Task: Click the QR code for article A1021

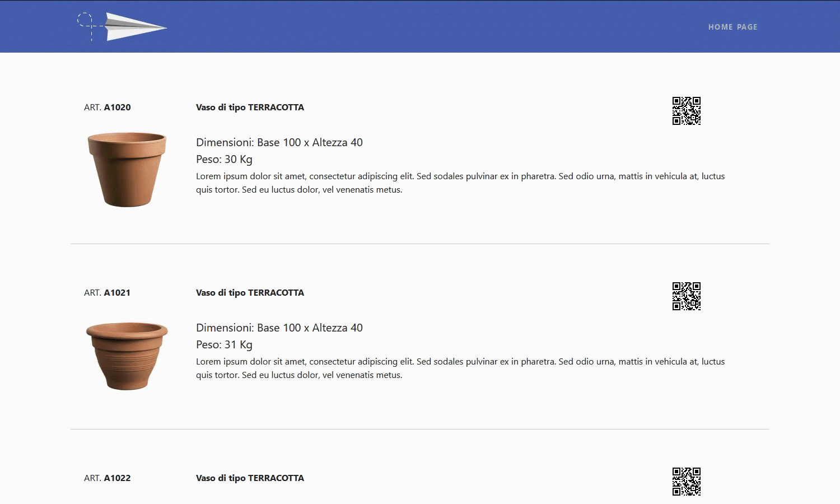Action: click(687, 296)
